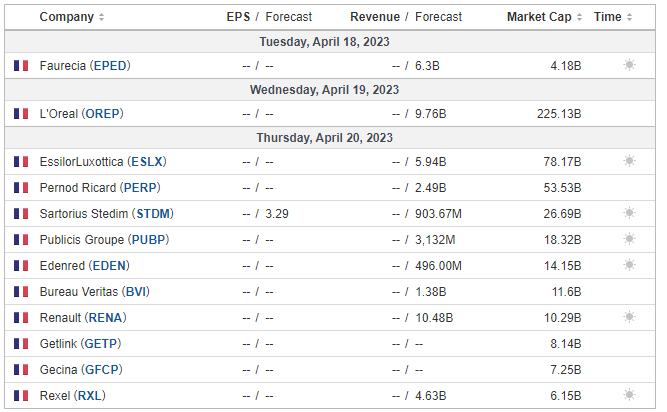
Task: Open the OREP ticker link
Action: click(x=103, y=114)
